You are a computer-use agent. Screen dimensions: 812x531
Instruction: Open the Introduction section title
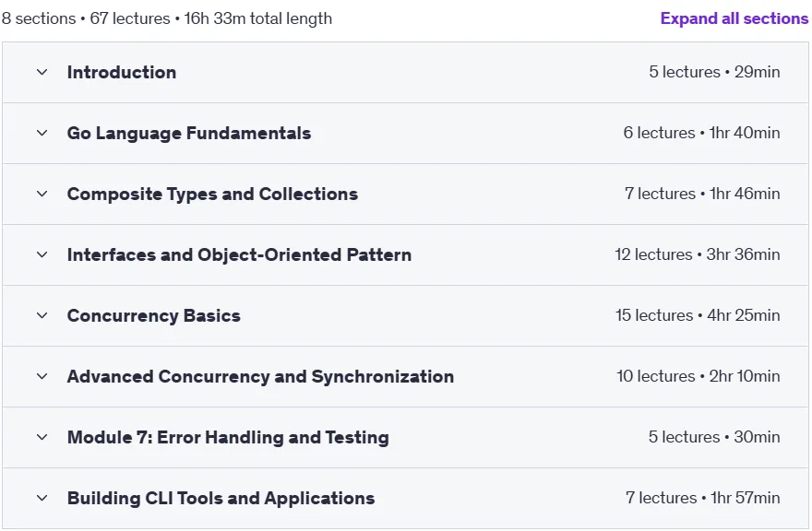tap(122, 73)
